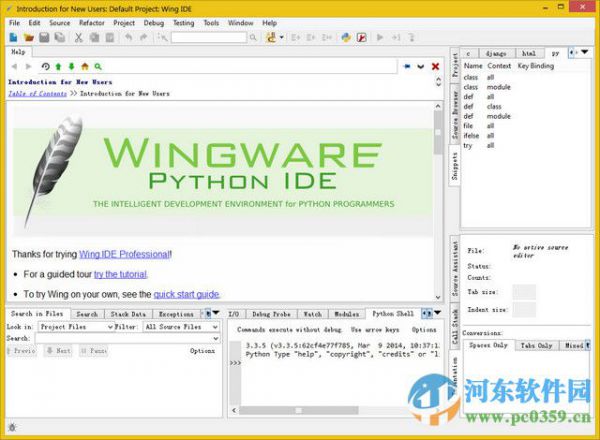Click the Start Debug play icon
600x440 pixels.
[x=380, y=37]
